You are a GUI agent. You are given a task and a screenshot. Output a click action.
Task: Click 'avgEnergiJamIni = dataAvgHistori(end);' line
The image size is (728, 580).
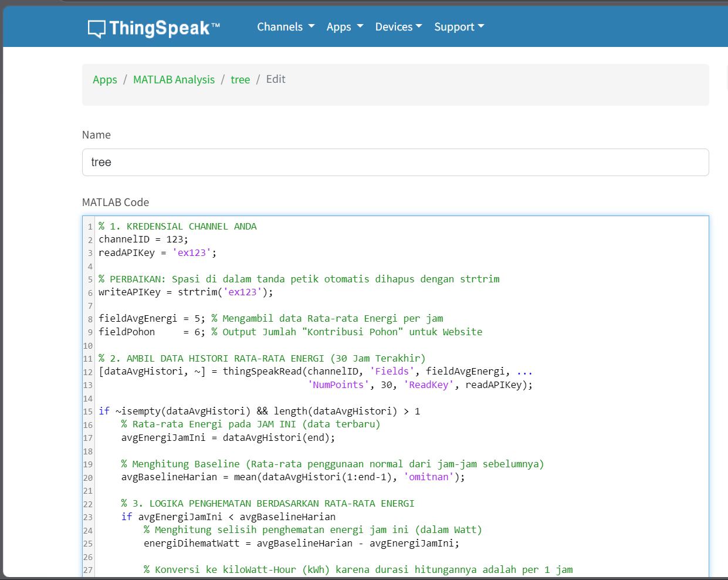[228, 438]
